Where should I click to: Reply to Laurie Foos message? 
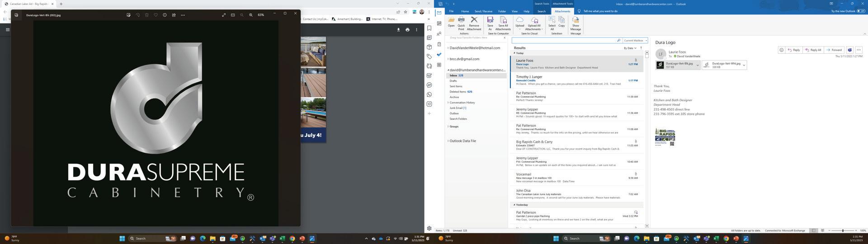(793, 50)
